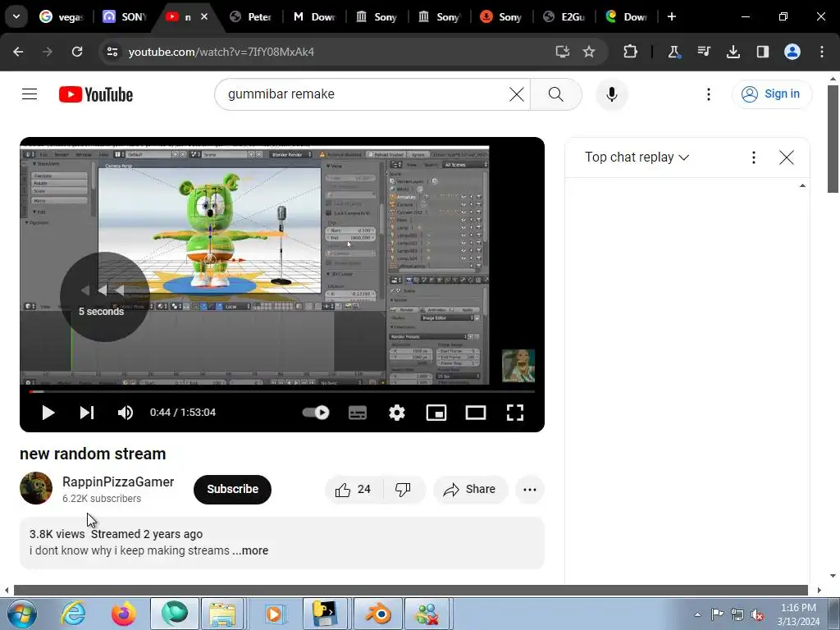Viewport: 840px width, 630px height.
Task: Open File Explorer from taskbar
Action: (222, 614)
